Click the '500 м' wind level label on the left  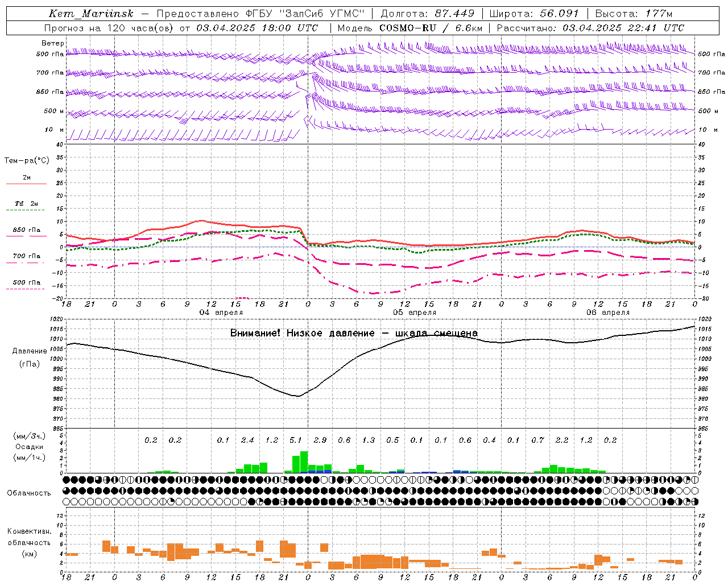pos(54,111)
